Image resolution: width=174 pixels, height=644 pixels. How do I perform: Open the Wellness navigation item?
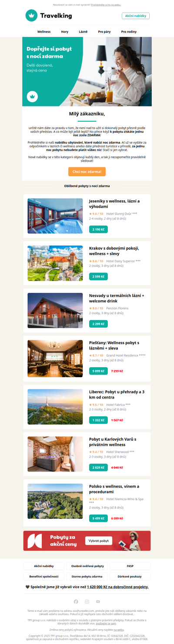point(44,32)
